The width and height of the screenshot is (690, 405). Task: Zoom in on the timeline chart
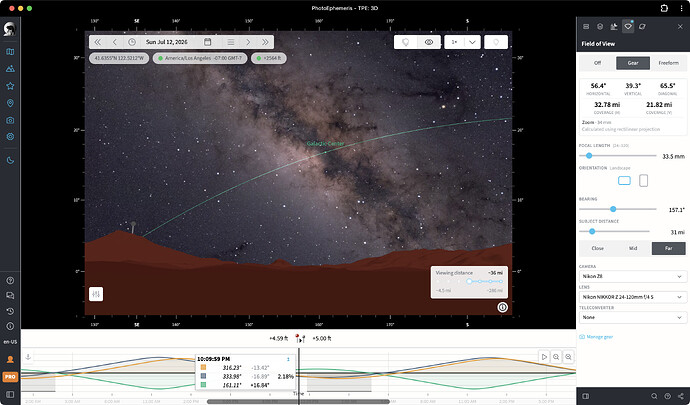click(556, 357)
